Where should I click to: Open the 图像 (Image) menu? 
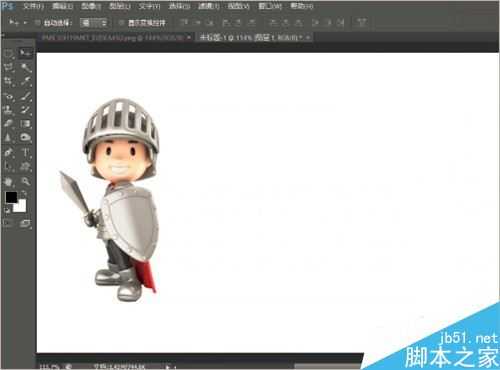point(91,6)
